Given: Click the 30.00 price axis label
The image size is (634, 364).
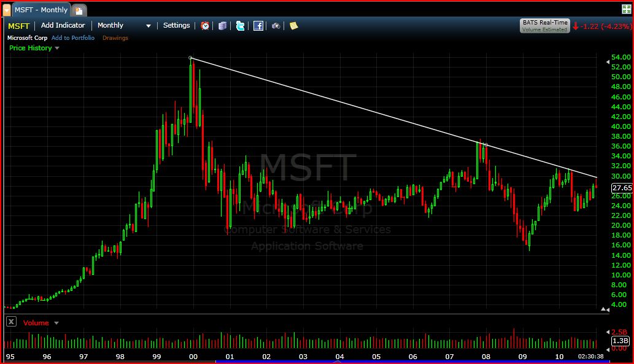Looking at the screenshot, I should pyautogui.click(x=621, y=176).
